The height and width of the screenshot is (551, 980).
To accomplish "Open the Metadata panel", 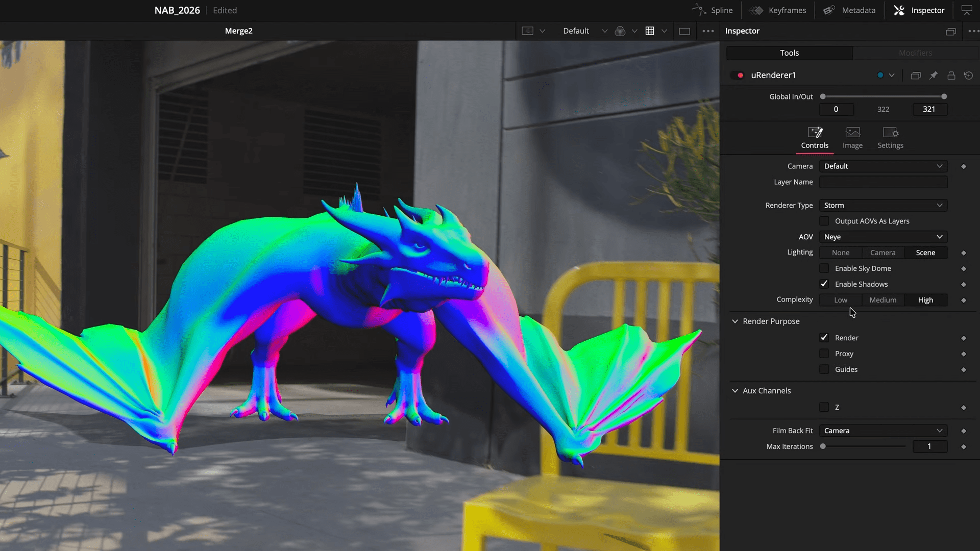I will [849, 10].
